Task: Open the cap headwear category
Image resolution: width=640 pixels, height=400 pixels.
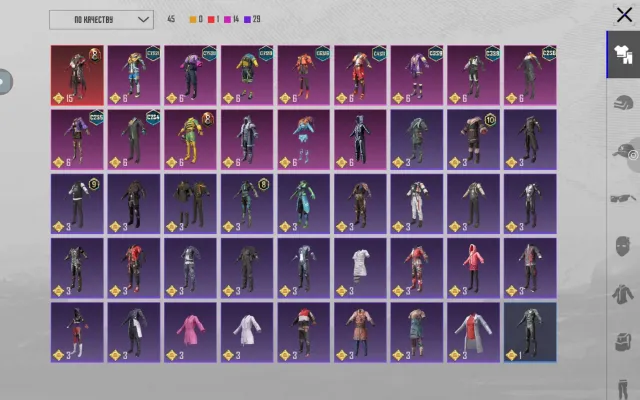Action: click(623, 151)
